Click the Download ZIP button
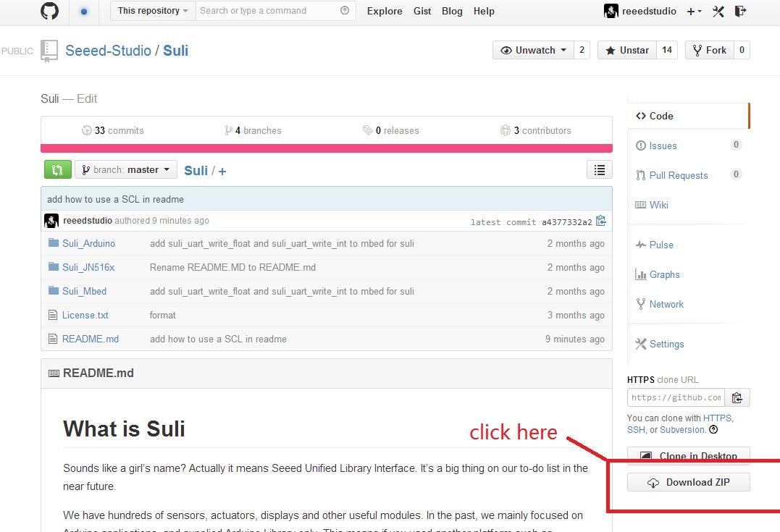Screen dimensions: 780x532 (689, 482)
